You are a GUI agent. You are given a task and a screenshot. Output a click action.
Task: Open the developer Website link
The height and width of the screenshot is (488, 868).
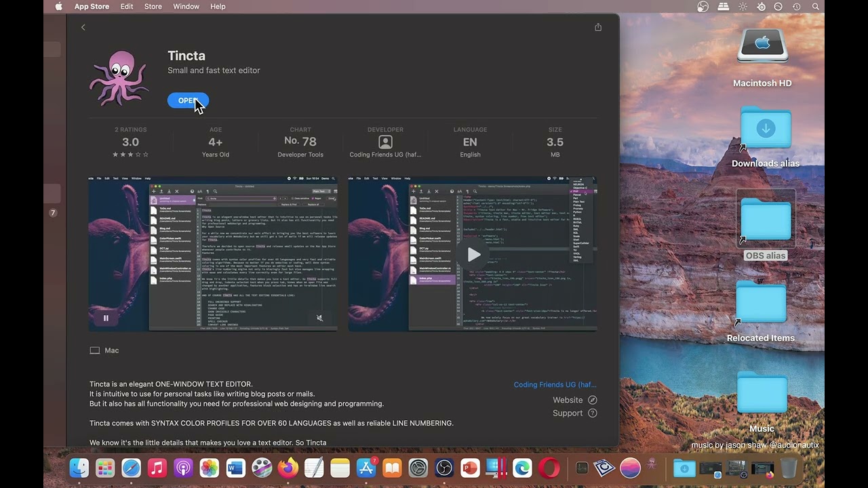(574, 400)
